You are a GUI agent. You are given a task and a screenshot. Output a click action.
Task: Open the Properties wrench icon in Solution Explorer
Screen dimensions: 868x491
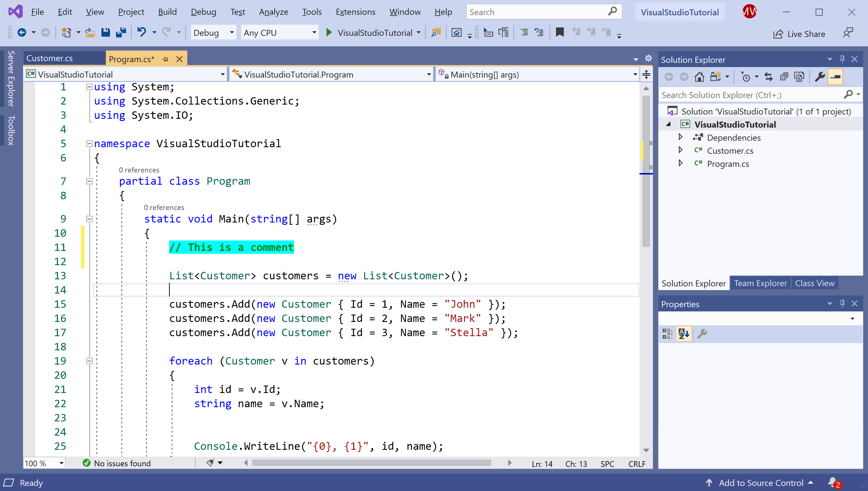(x=819, y=77)
